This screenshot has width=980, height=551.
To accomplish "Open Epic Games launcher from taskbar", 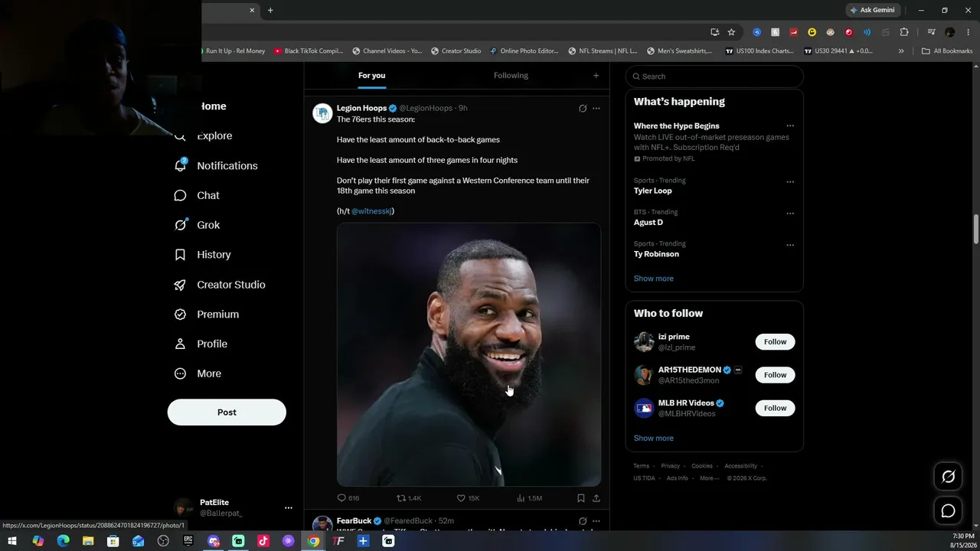I will pos(188,541).
